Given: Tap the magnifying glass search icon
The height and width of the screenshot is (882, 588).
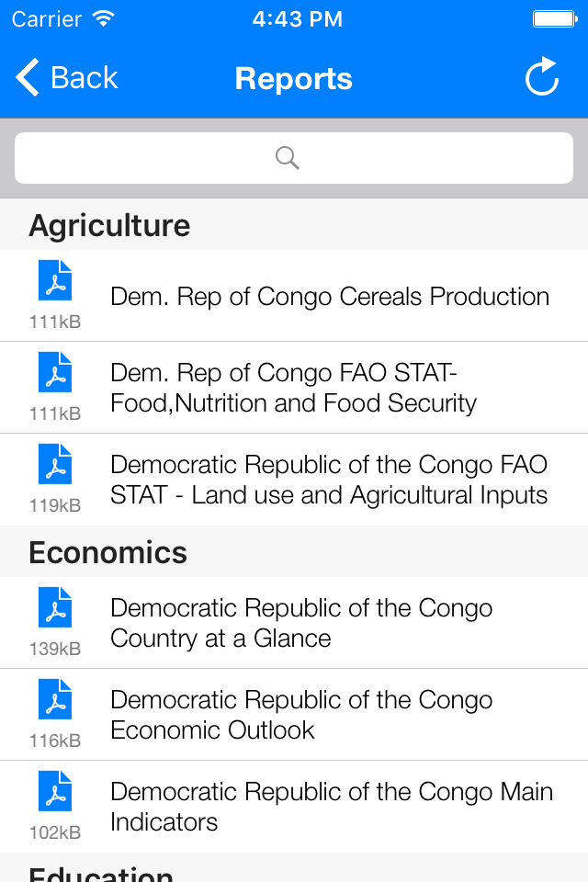Looking at the screenshot, I should pyautogui.click(x=288, y=158).
